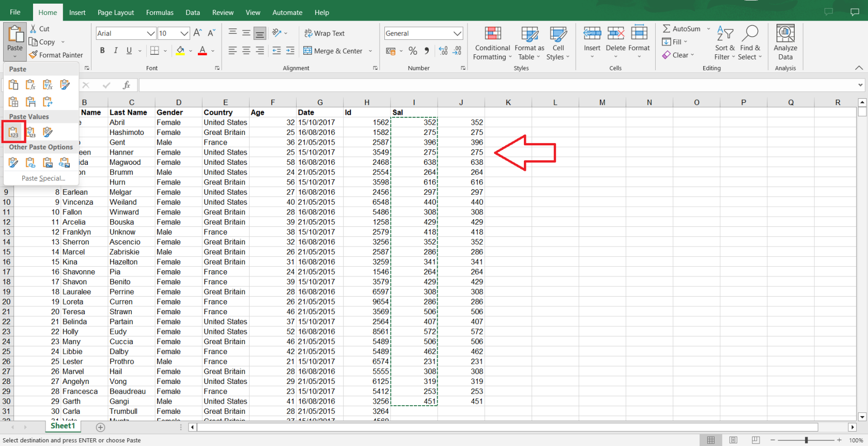Pick the No Borders paste icon

coord(13,102)
